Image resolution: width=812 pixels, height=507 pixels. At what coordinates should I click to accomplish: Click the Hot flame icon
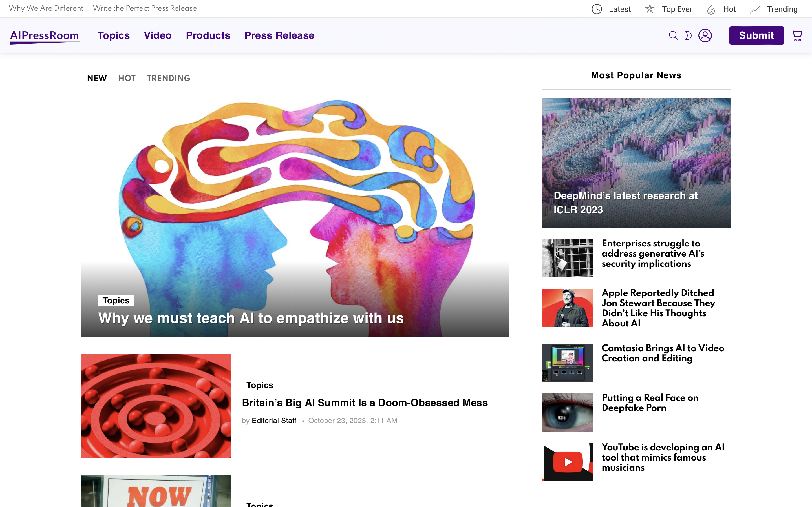(x=711, y=9)
